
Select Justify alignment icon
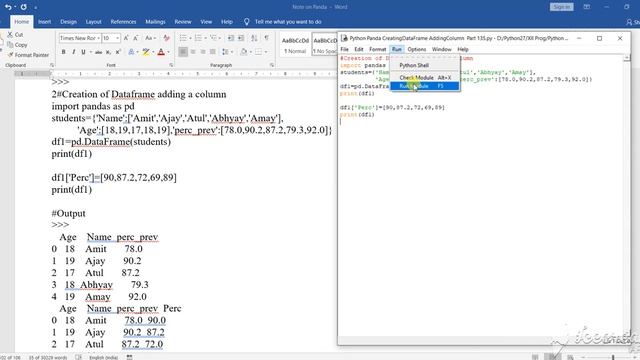pyautogui.click(x=213, y=52)
